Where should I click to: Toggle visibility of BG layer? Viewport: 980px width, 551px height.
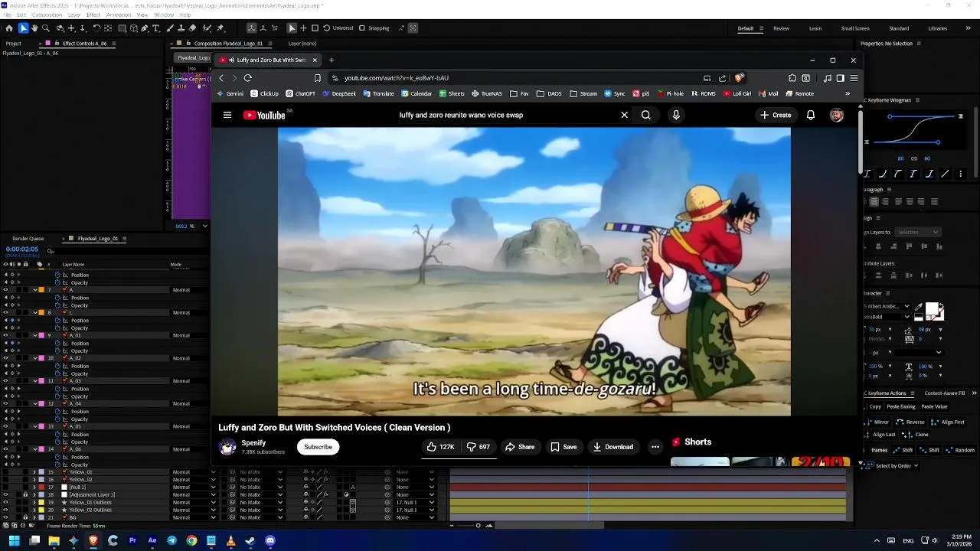(x=5, y=517)
